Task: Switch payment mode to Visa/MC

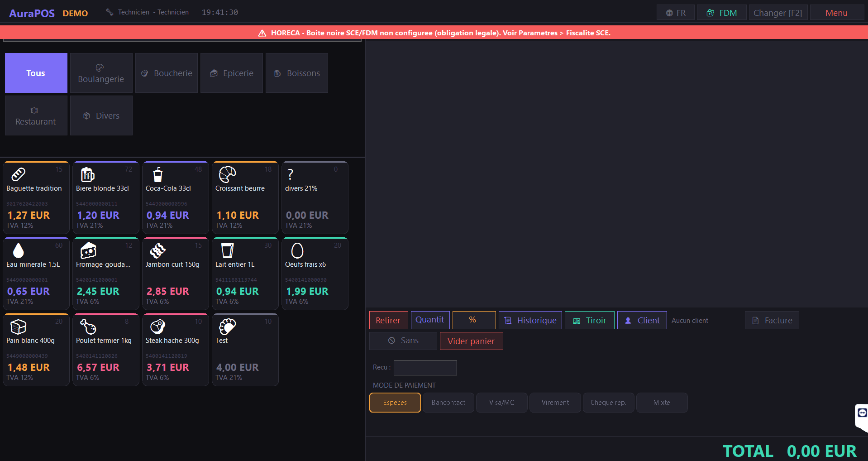Action: click(501, 403)
